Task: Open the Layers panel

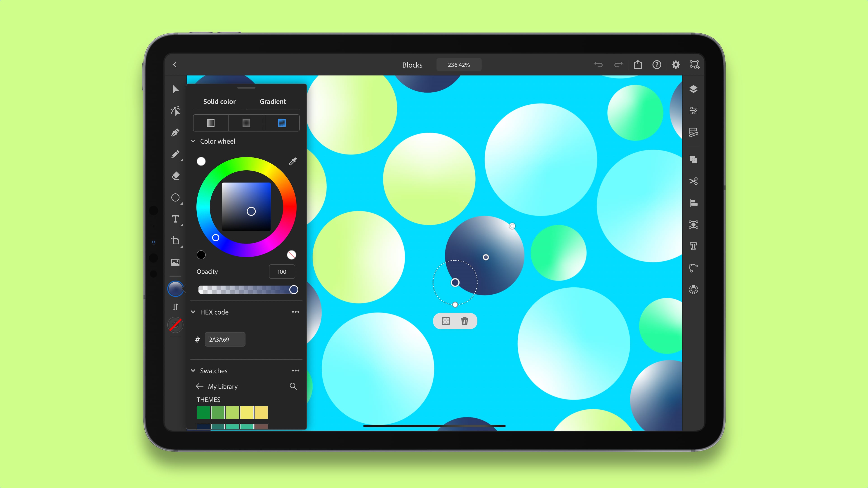Action: click(x=693, y=89)
